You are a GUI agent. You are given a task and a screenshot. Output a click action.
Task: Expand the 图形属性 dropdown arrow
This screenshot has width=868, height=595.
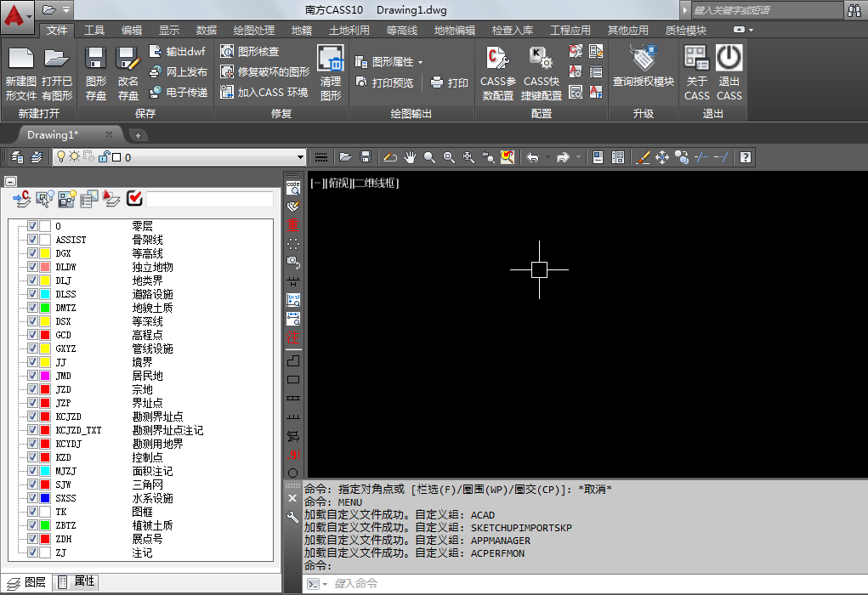point(420,63)
